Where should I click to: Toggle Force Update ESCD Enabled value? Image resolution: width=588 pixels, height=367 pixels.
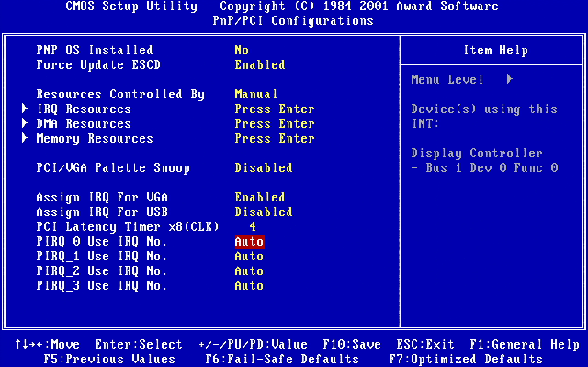[260, 64]
